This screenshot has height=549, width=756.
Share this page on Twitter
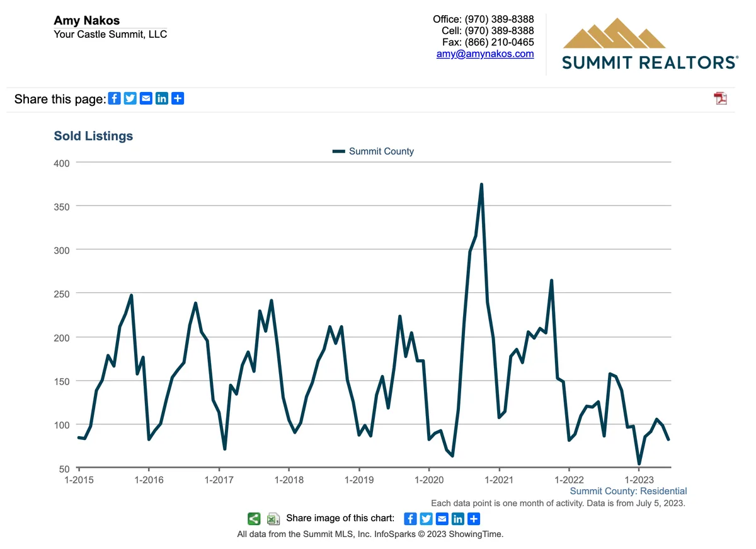click(130, 98)
